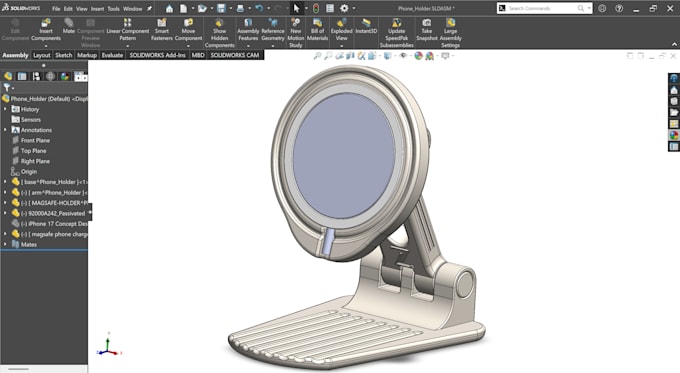This screenshot has width=680, height=373.
Task: Click the Open document icon
Action: coord(202,8)
